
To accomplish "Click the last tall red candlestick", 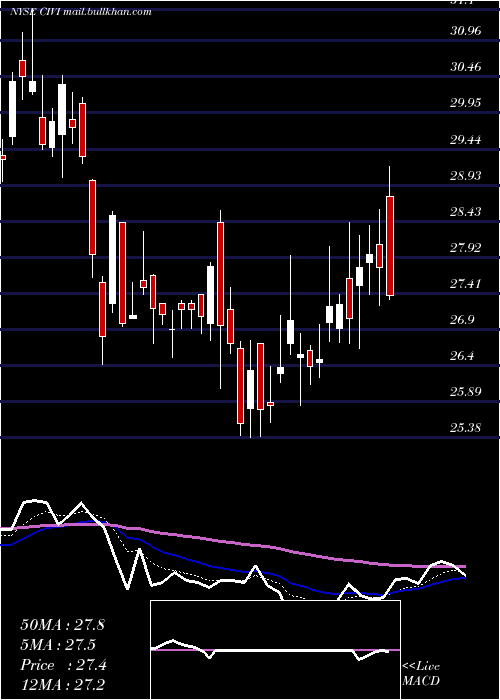I will tap(390, 246).
